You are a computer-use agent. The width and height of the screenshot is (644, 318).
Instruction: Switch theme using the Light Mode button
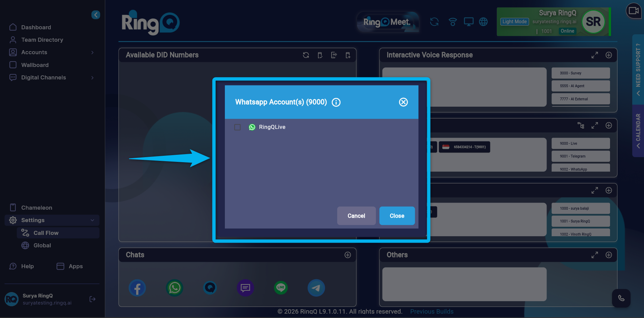coord(515,22)
